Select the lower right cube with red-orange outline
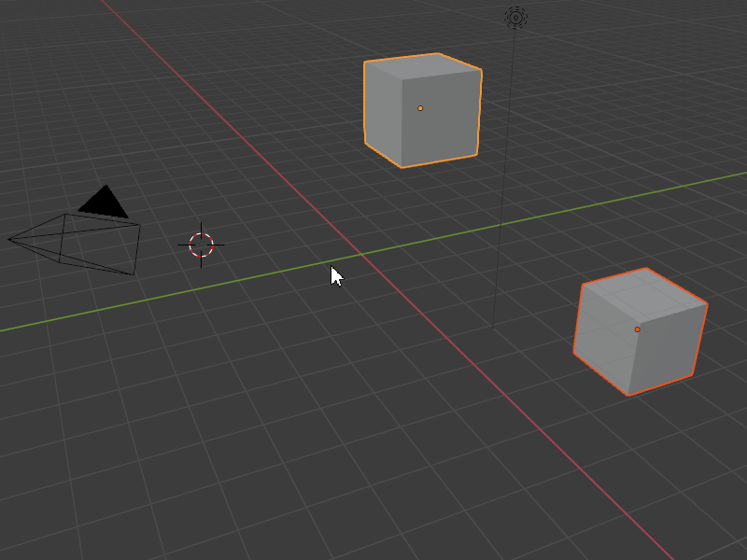 click(x=641, y=332)
